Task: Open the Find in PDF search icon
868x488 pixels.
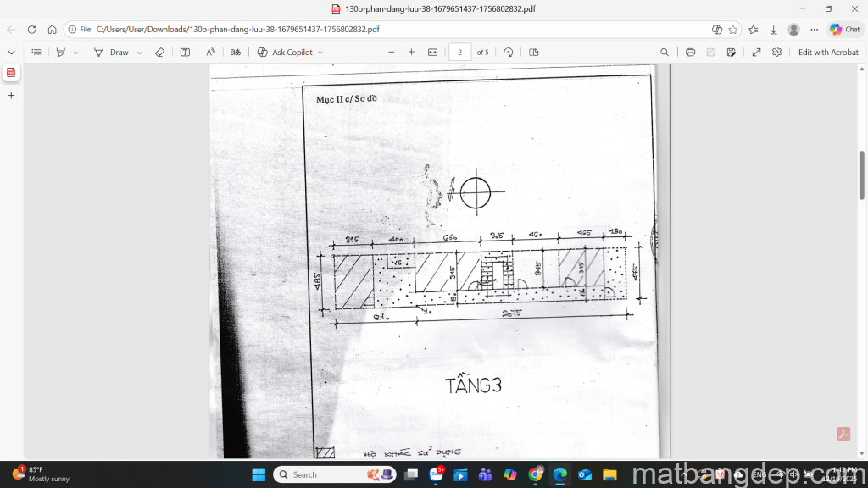Action: click(665, 53)
